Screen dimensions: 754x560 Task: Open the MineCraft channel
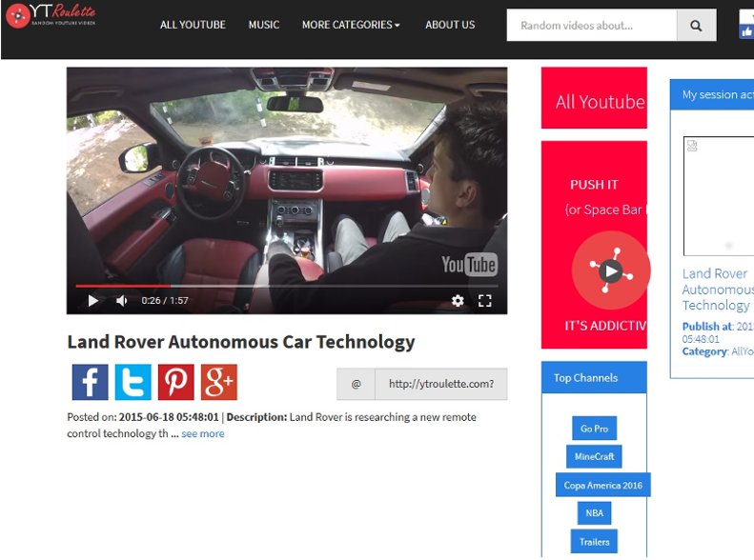(x=595, y=456)
